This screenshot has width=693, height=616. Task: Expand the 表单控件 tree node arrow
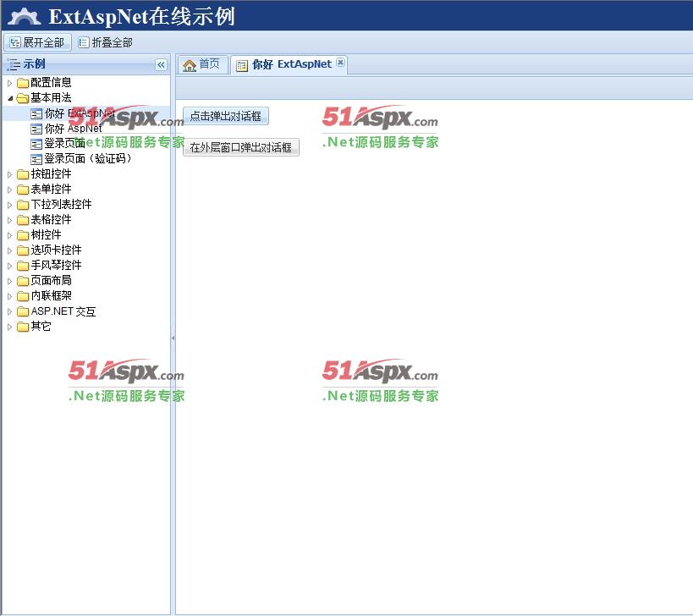point(9,190)
